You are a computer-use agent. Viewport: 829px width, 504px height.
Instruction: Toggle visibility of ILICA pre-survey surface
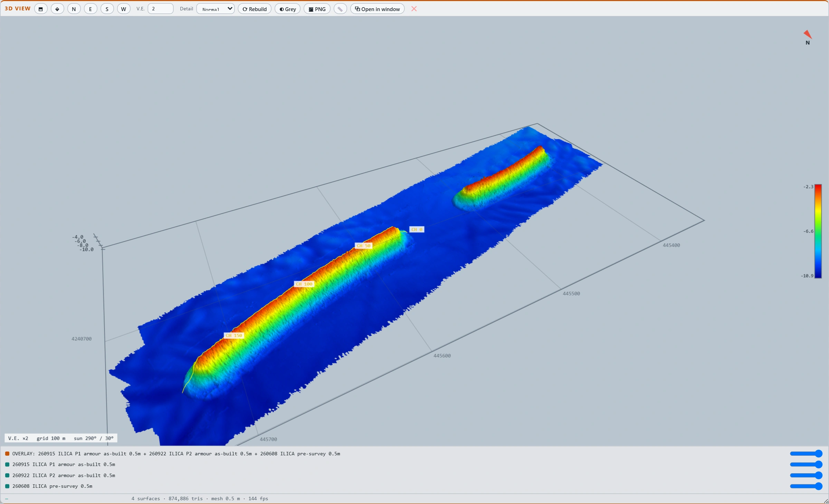7,486
